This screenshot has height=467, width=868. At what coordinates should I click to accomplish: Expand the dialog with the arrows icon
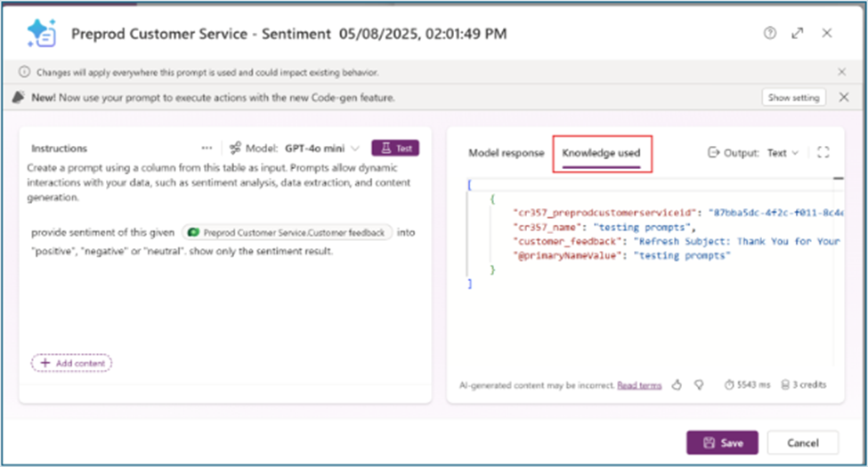pyautogui.click(x=797, y=33)
